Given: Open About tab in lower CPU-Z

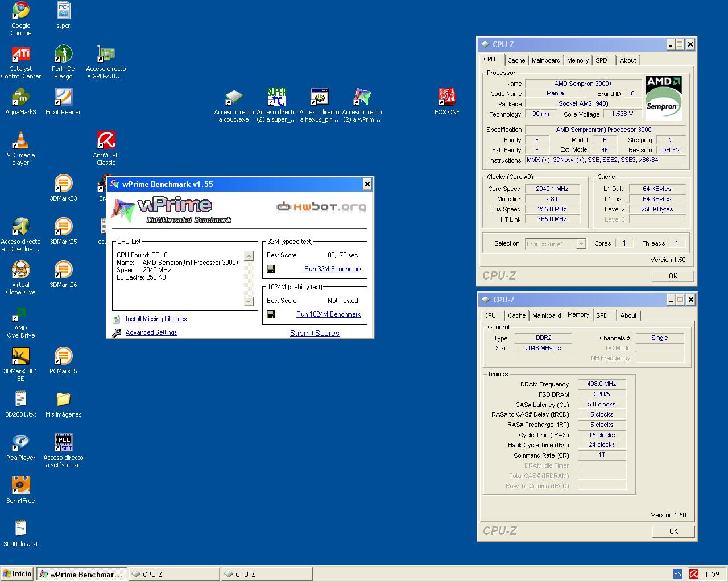Looking at the screenshot, I should pos(628,315).
